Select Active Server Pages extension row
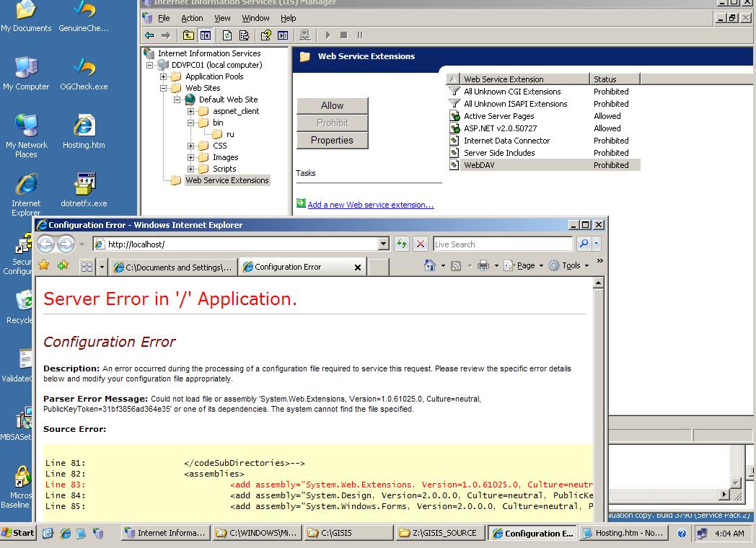The image size is (756, 548). 545,116
